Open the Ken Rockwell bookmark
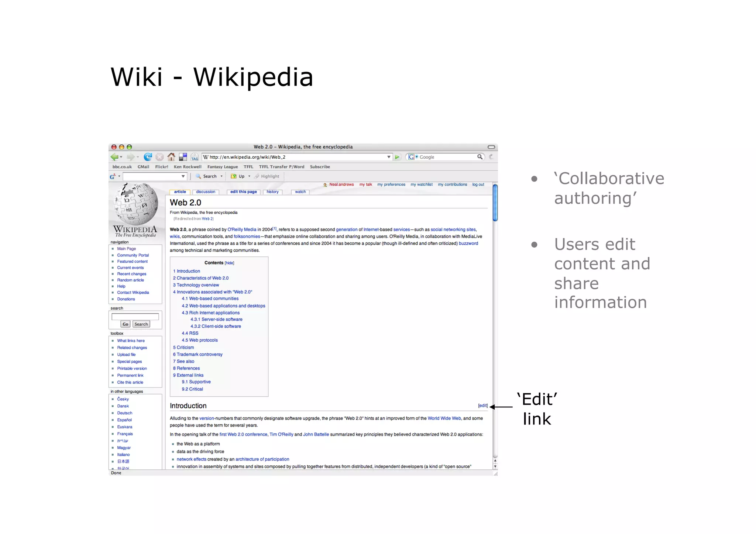756x534 pixels. pos(188,167)
